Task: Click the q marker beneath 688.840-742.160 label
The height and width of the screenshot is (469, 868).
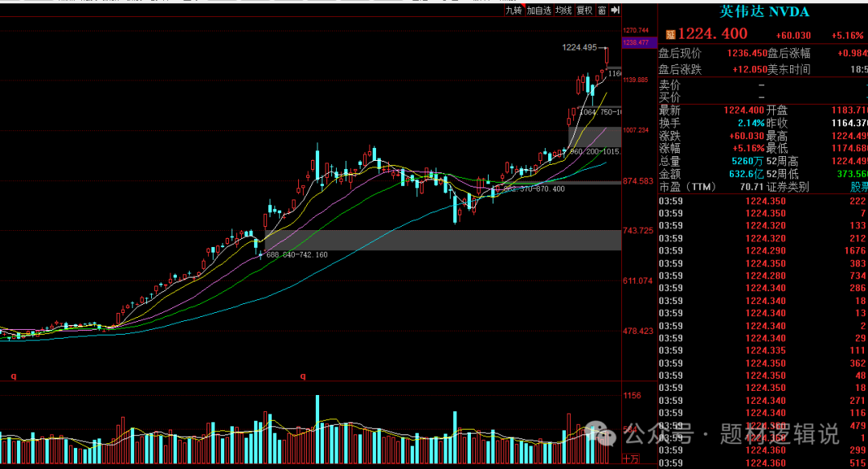Action: [303, 376]
